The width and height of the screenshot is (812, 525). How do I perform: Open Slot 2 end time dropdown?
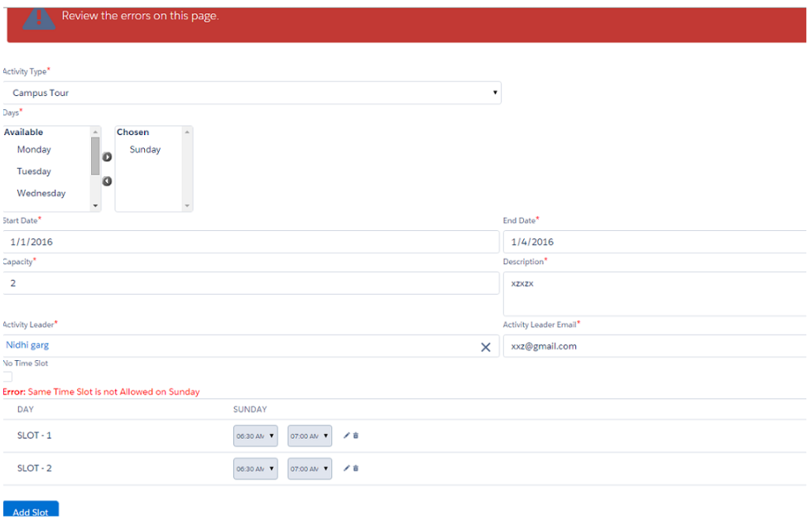(310, 469)
